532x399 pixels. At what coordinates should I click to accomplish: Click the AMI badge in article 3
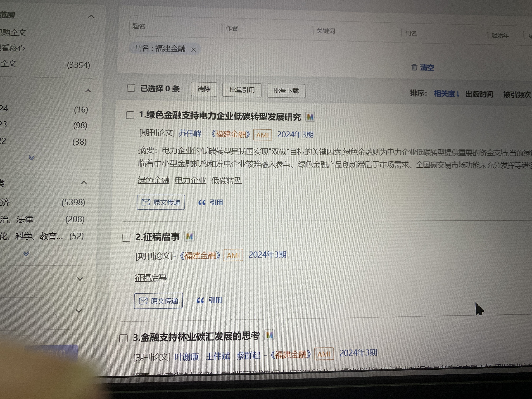tap(324, 354)
